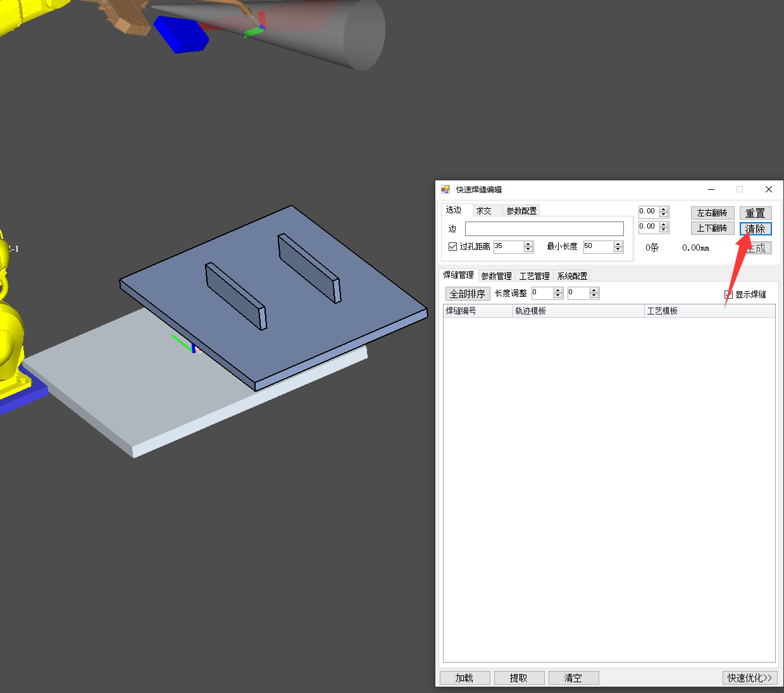The width and height of the screenshot is (784, 693).
Task: Click the 左右翻转 button
Action: (712, 213)
